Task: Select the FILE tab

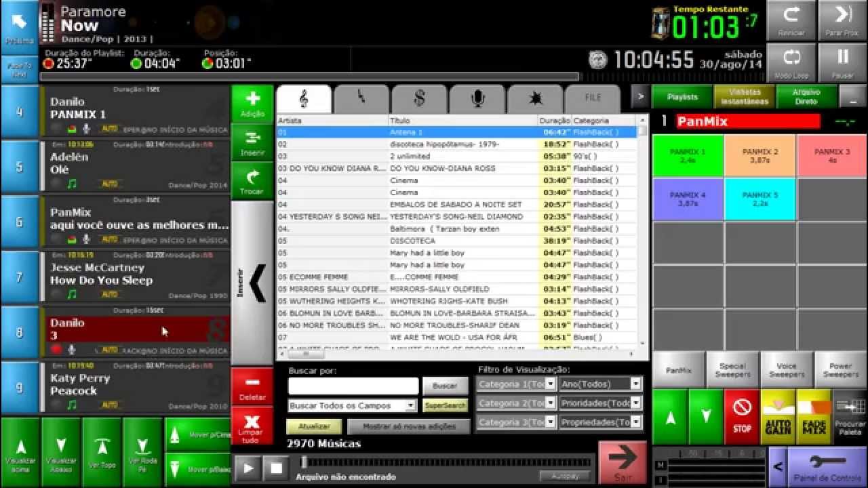Action: pos(593,99)
